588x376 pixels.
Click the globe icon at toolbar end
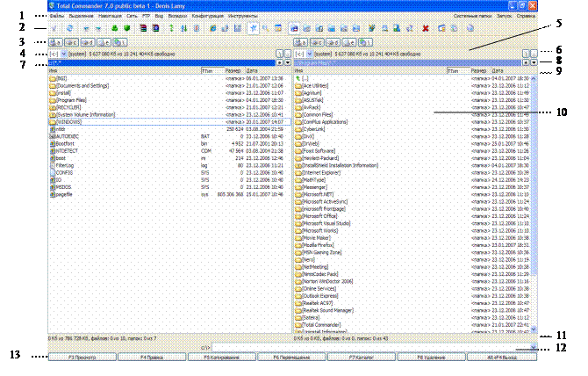coord(470,28)
